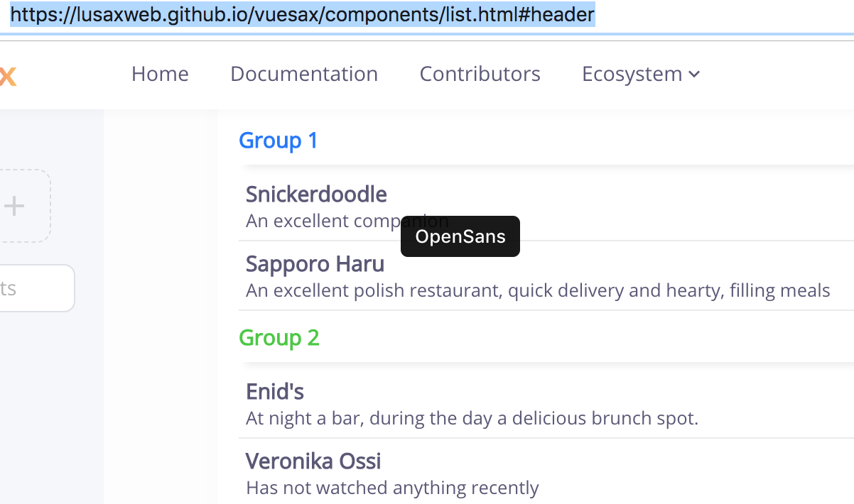Open the Ecosystem dropdown chevron
854x504 pixels.
pos(695,74)
